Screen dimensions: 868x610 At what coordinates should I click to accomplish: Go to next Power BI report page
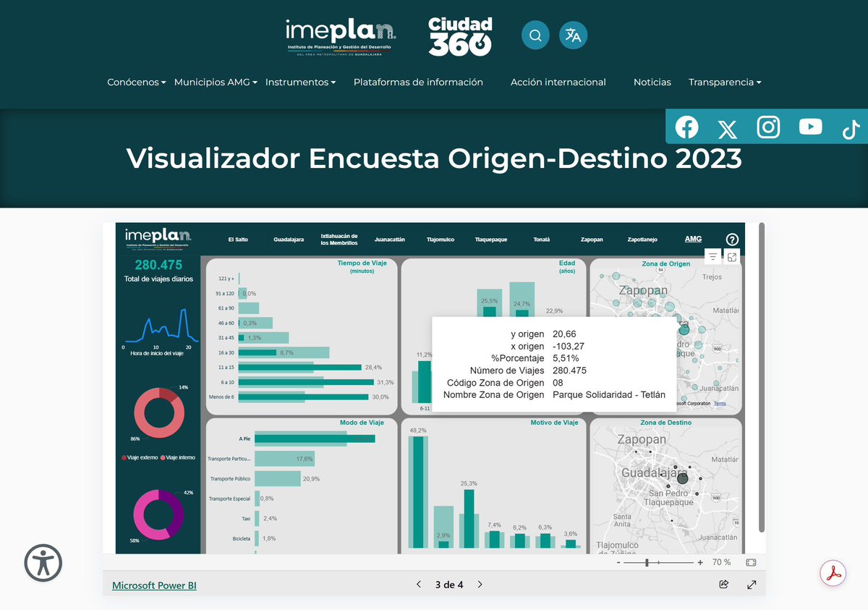pos(480,585)
